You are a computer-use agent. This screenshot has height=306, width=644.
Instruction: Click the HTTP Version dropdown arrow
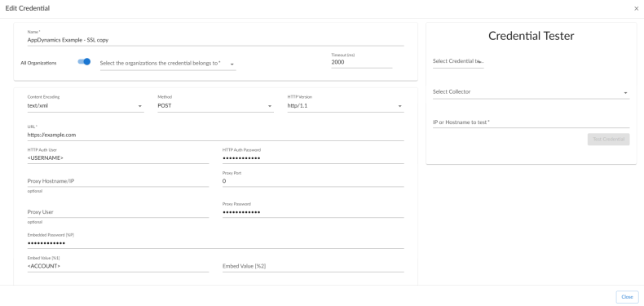tap(399, 107)
